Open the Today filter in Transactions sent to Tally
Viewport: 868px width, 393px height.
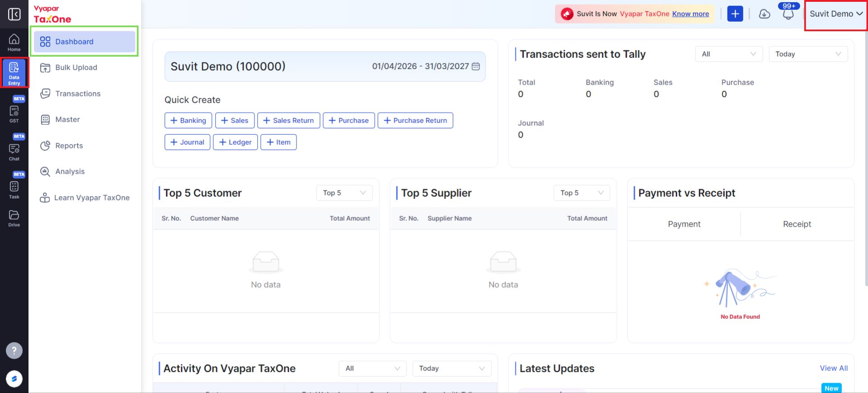coord(808,54)
